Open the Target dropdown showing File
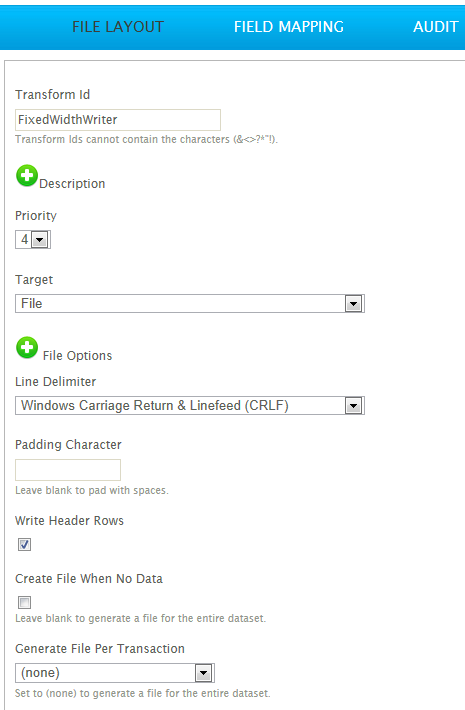 click(190, 303)
